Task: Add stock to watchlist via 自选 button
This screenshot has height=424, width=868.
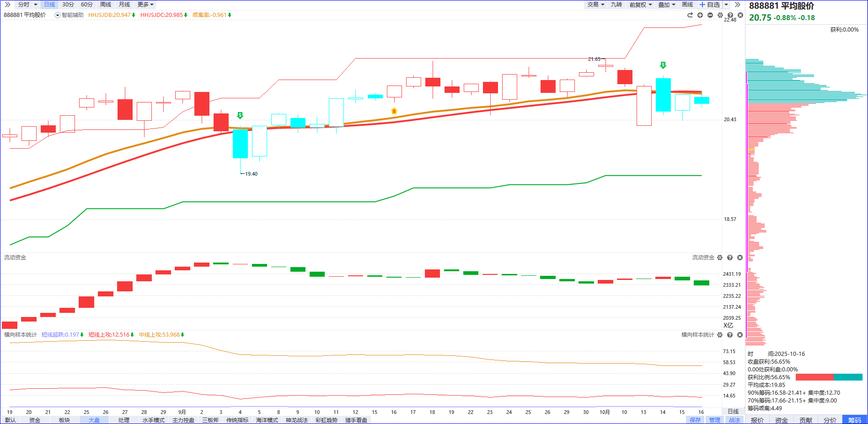Action: coord(710,5)
